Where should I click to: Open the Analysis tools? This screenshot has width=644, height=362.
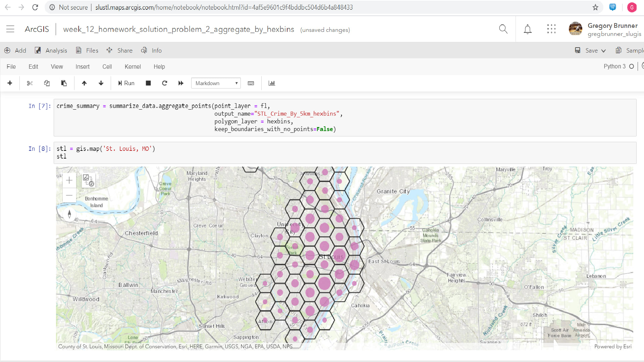click(x=51, y=50)
